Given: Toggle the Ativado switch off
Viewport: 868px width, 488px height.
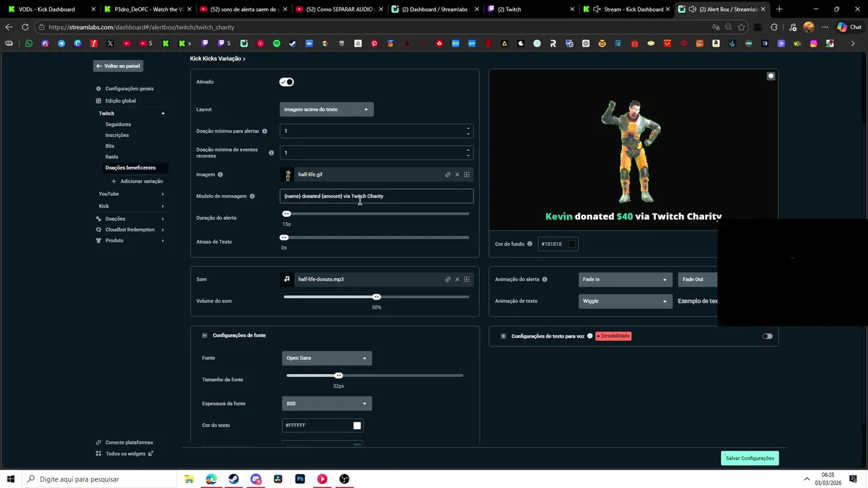Looking at the screenshot, I should (x=287, y=82).
